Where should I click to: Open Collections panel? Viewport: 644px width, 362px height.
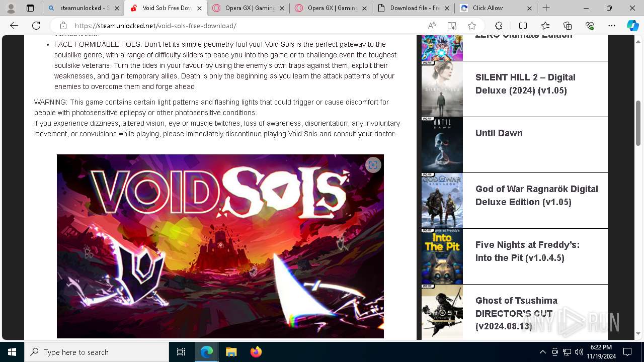coord(568,26)
